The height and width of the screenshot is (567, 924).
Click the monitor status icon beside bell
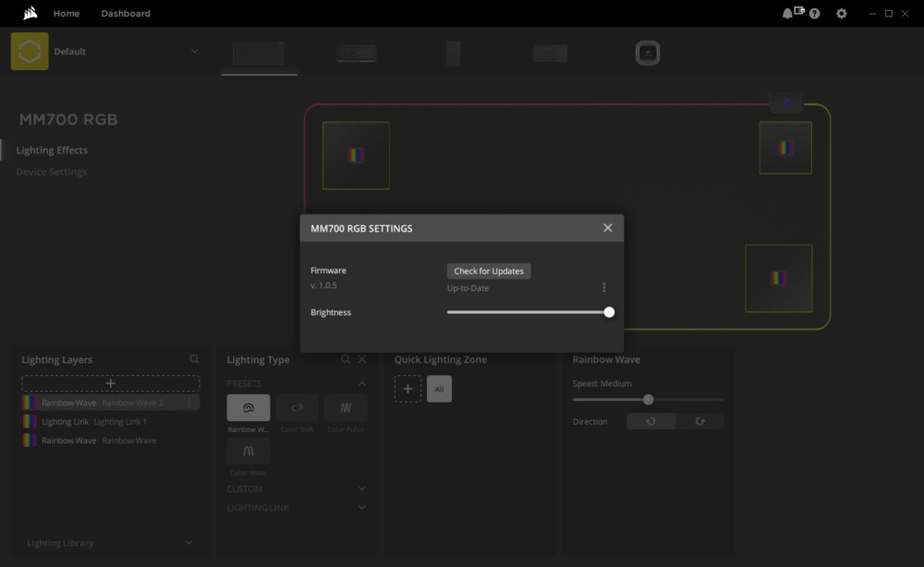(x=799, y=10)
